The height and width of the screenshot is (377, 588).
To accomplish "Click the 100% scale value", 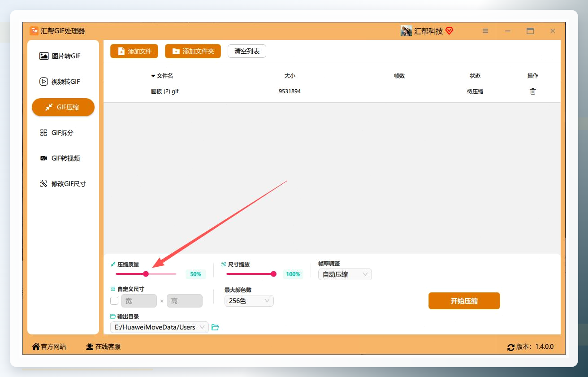I will tap(293, 274).
